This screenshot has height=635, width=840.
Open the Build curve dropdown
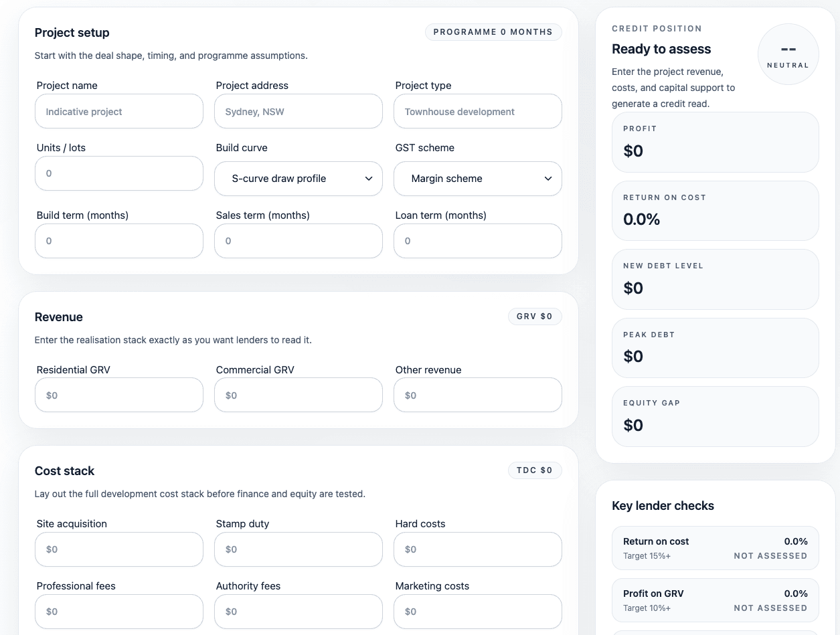point(299,179)
